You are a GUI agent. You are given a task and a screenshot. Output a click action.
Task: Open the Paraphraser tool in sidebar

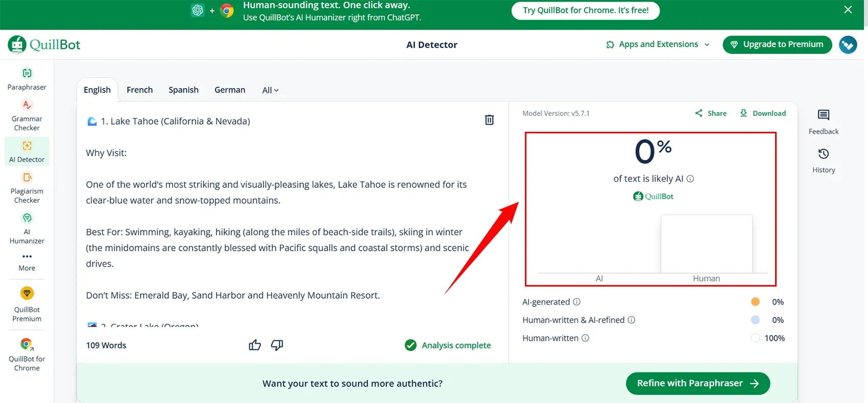pos(27,79)
